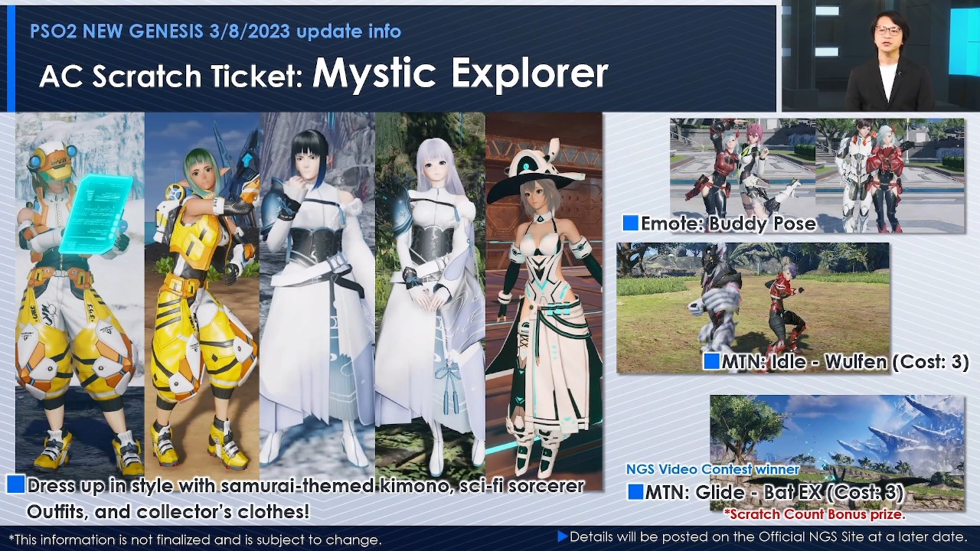Click '*Scratch Count Bonus prize.' red text
The width and height of the screenshot is (980, 551).
pyautogui.click(x=815, y=514)
